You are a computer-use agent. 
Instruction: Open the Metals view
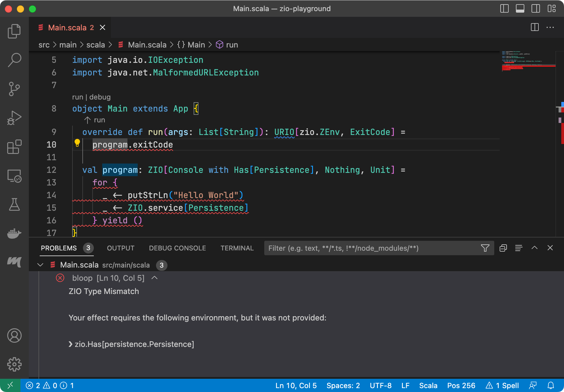click(14, 262)
